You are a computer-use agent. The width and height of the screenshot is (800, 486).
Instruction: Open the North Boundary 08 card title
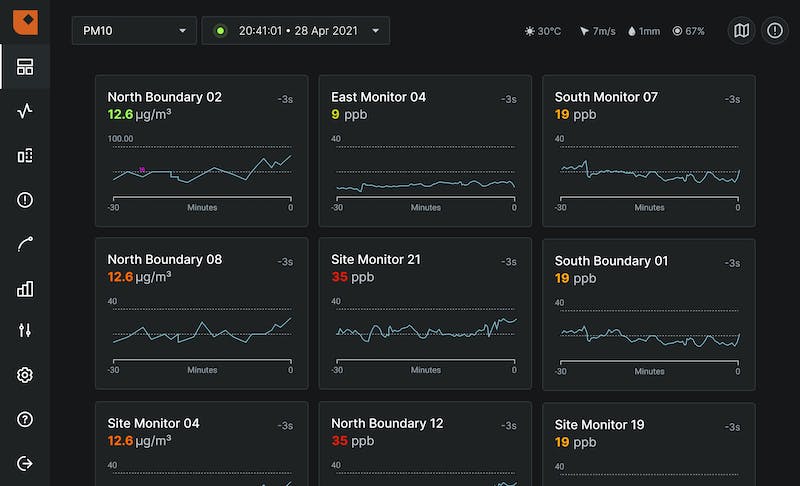[x=164, y=259]
